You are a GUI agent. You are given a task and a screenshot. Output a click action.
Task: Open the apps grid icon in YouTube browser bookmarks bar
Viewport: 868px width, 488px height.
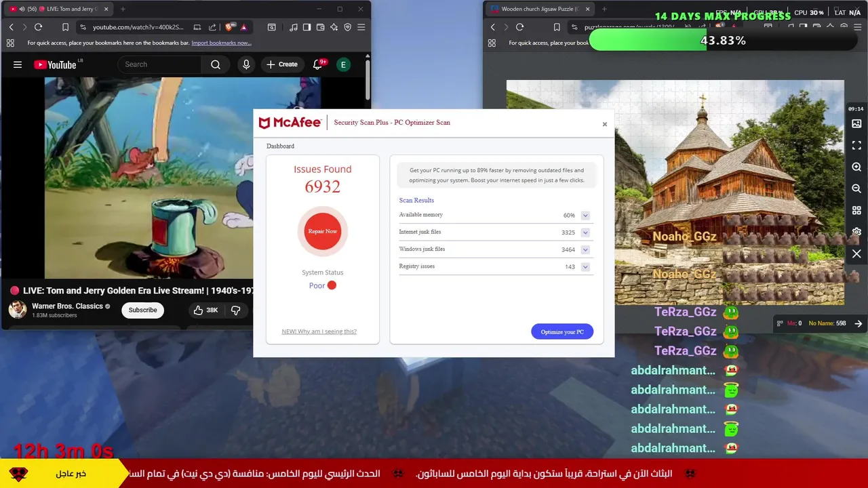10,43
